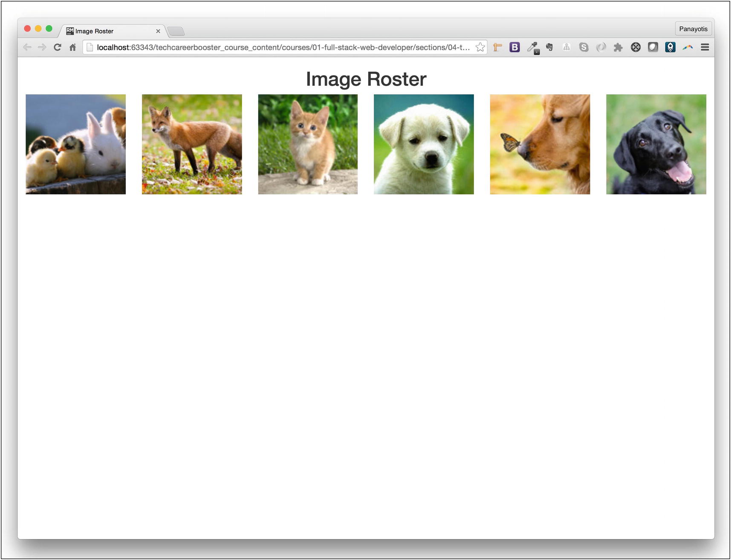
Task: Bookmark this page with the star
Action: tap(480, 47)
